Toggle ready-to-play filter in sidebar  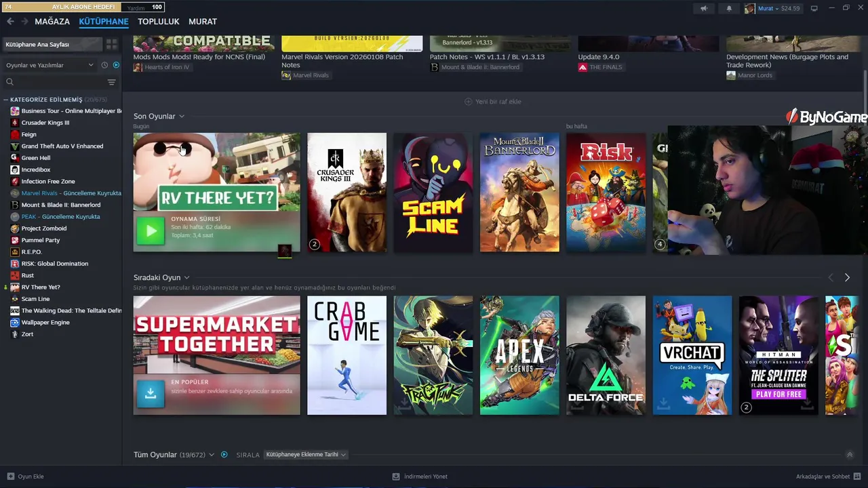click(116, 65)
